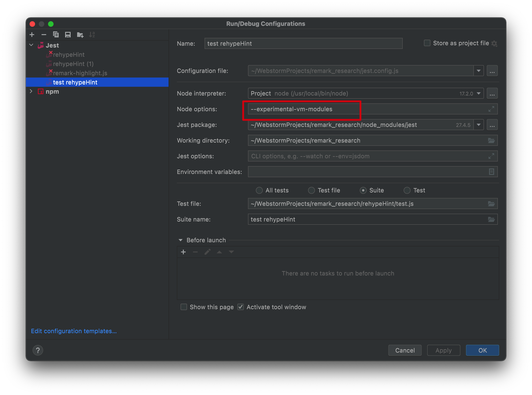Remove the Before launch task
Viewport: 532px width, 395px height.
tap(195, 252)
